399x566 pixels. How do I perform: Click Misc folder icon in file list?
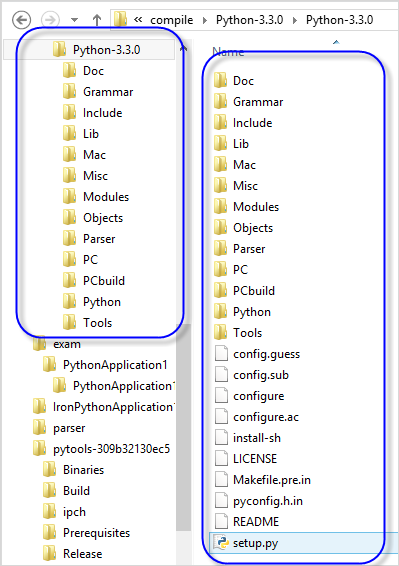click(220, 185)
